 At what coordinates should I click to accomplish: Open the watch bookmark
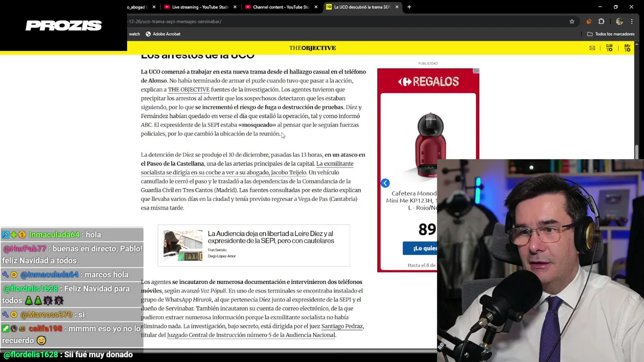click(134, 34)
